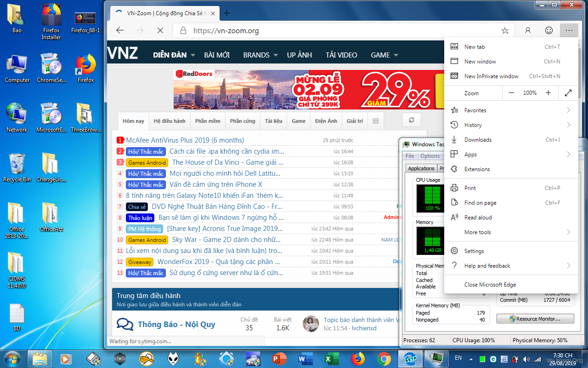Open the BRANDS dropdown arrow
This screenshot has height=368, width=588.
(x=276, y=55)
